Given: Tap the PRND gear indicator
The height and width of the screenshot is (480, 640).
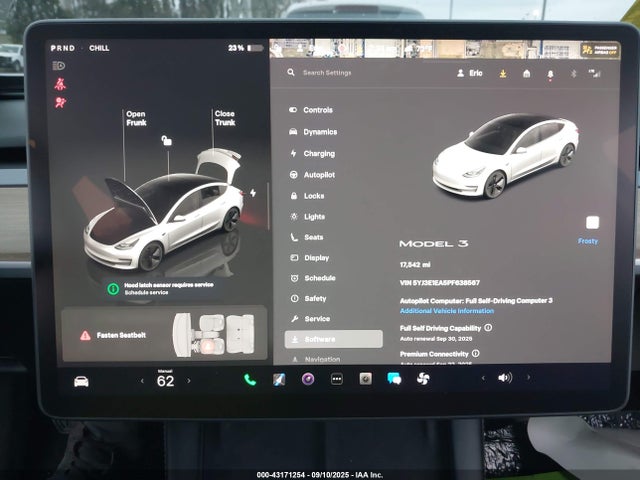Looking at the screenshot, I should pos(62,48).
